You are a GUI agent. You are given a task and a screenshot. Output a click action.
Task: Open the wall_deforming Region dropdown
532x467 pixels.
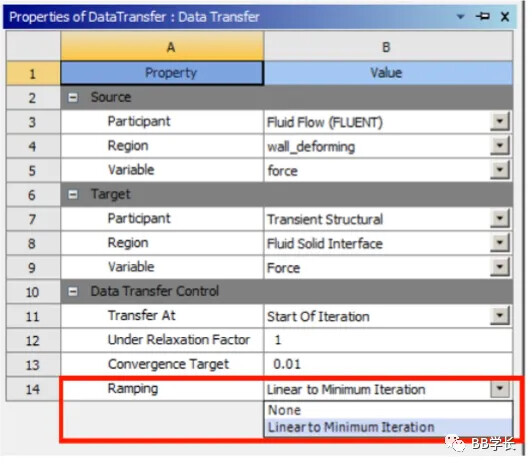click(500, 146)
